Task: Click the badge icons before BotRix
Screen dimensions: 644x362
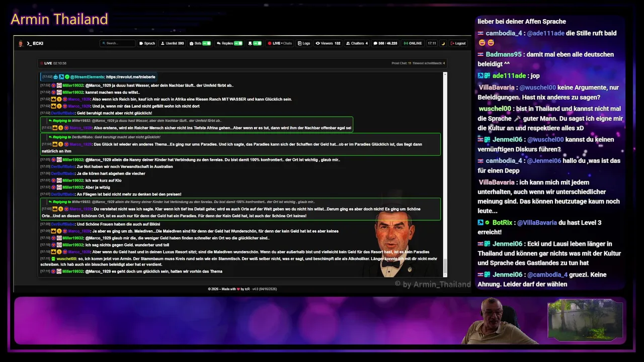Action: 484,222
